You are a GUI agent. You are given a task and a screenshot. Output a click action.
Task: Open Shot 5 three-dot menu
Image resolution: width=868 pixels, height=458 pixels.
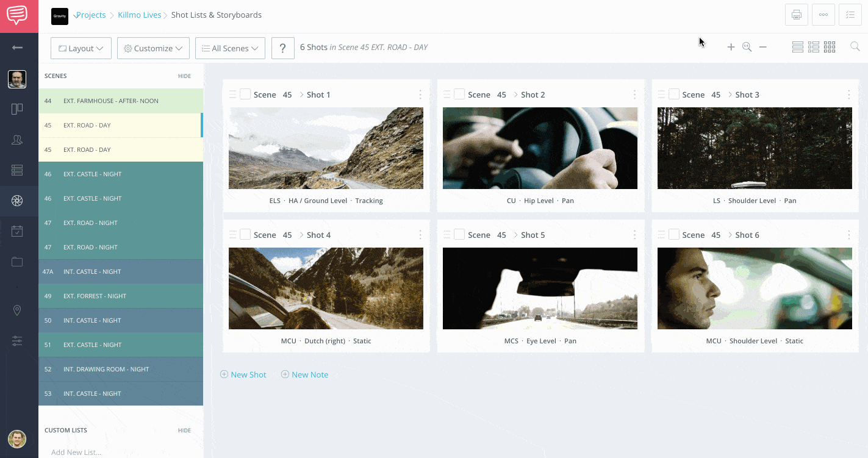click(x=634, y=235)
